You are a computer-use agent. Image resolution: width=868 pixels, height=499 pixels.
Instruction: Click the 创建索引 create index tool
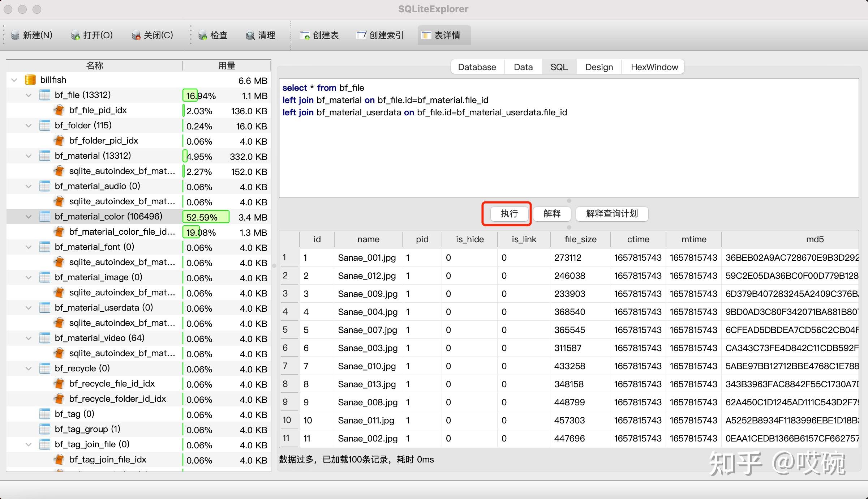coord(361,35)
